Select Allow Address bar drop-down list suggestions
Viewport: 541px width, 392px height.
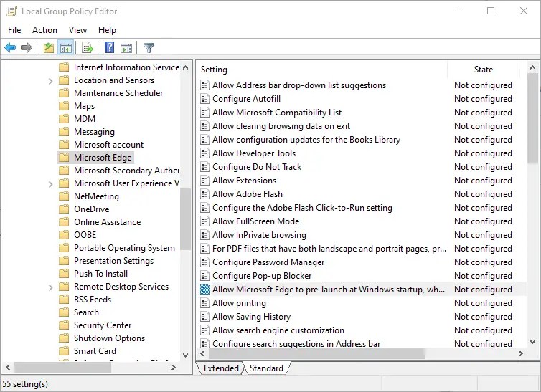coord(299,85)
